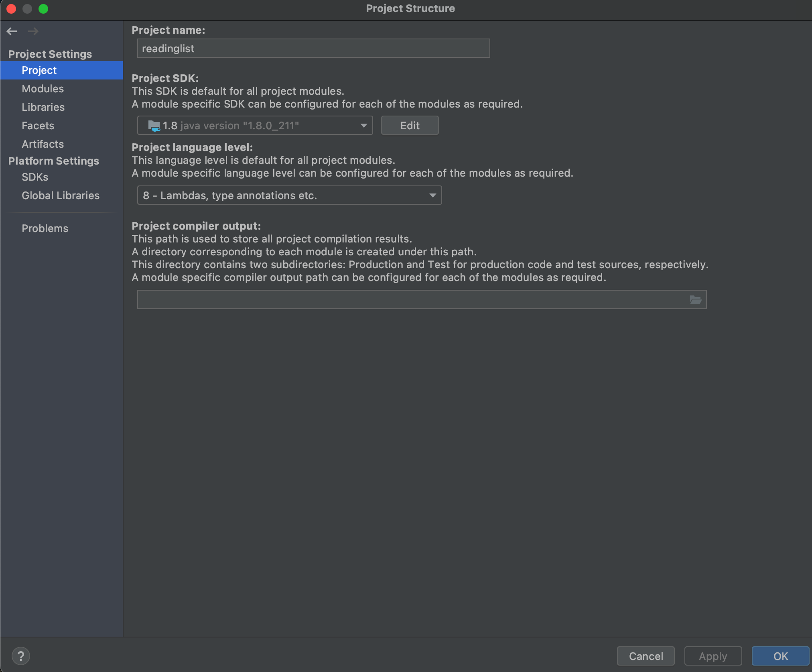This screenshot has width=812, height=672.
Task: Select the Project item in sidebar
Action: [x=39, y=70]
